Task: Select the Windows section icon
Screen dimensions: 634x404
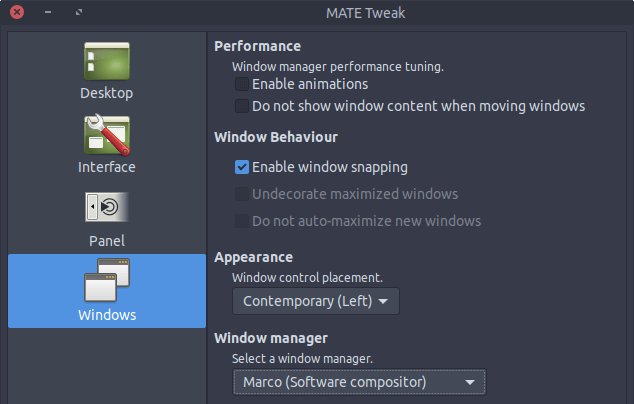Action: (107, 281)
